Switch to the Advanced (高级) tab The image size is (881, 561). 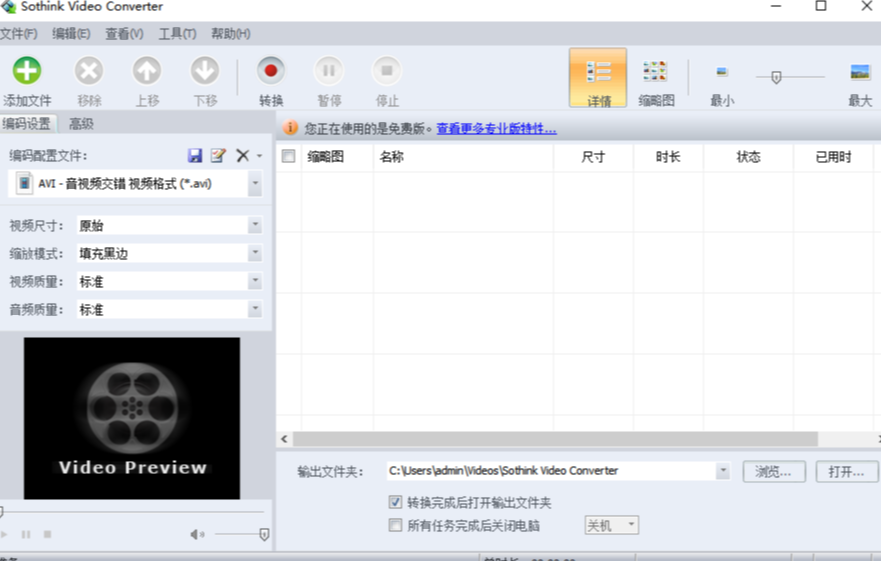click(x=81, y=124)
